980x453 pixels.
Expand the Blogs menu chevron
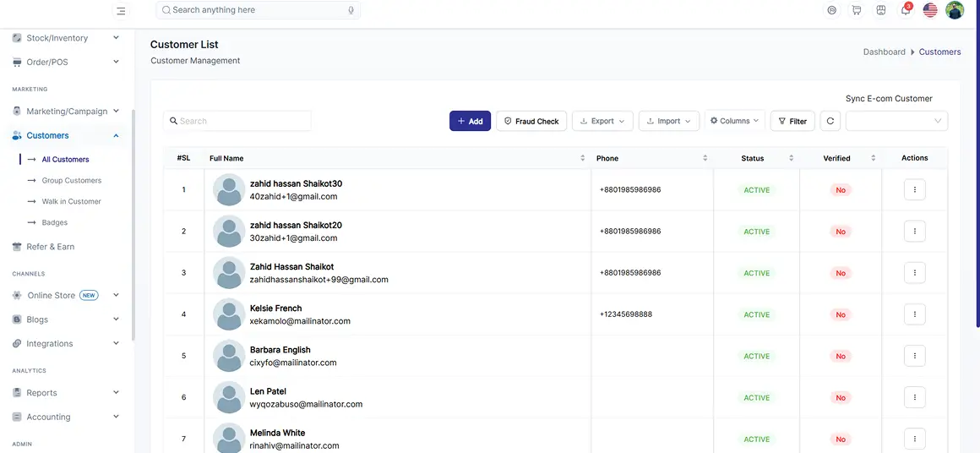click(x=116, y=319)
